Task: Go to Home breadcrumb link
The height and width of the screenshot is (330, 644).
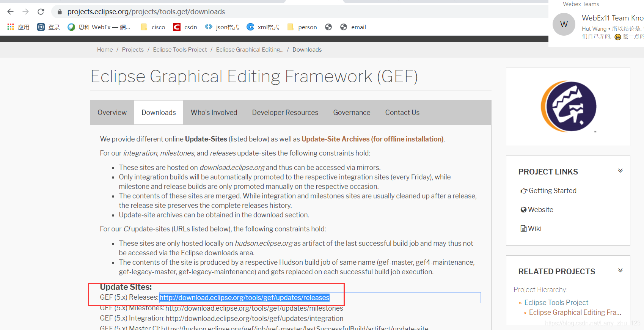Action: point(105,50)
